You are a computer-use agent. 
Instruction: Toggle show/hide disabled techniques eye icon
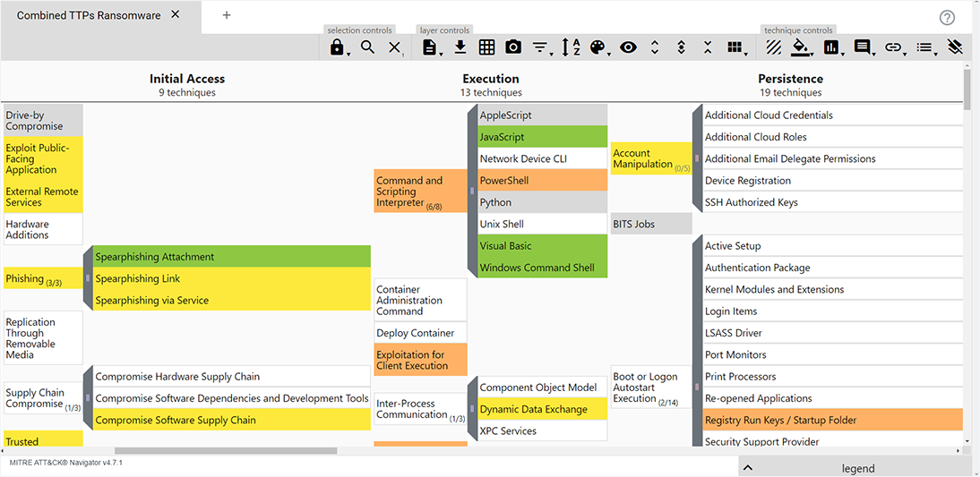point(628,47)
